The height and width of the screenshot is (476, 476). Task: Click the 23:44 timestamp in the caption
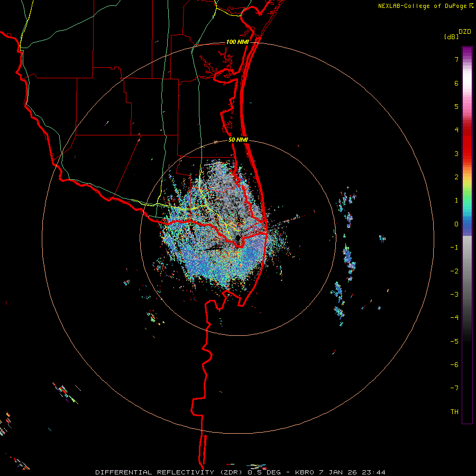tap(374, 472)
